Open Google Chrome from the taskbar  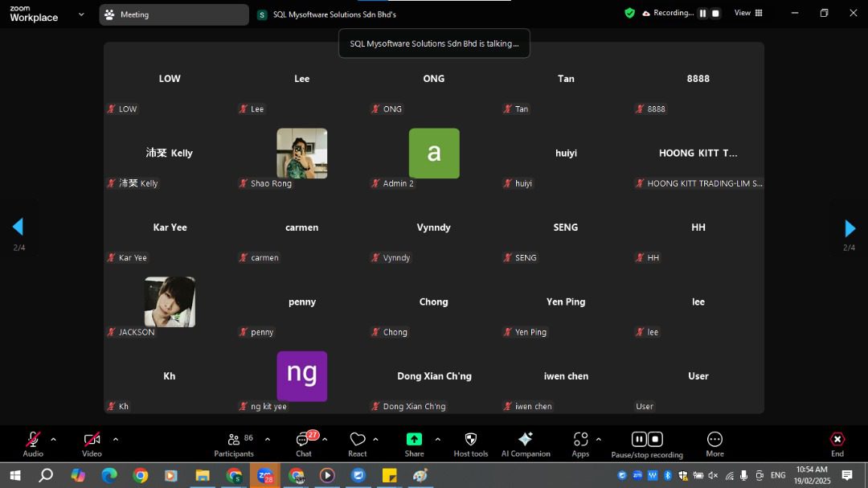coord(141,475)
